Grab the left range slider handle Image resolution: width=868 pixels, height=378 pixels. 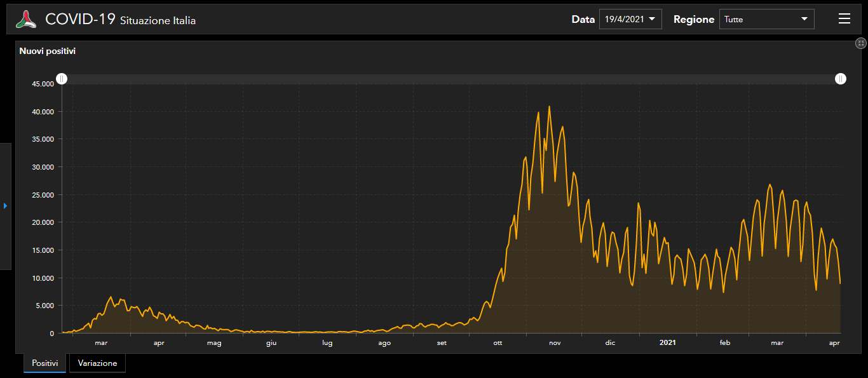coord(62,79)
